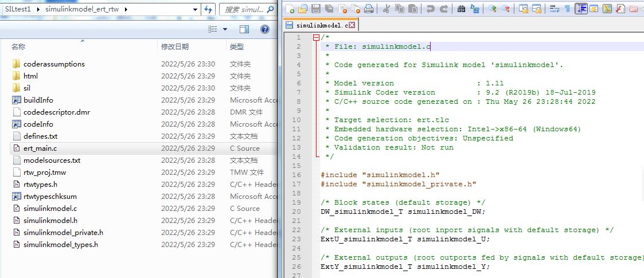Toggle Explorer preview pane
This screenshot has width=644, height=278.
tap(244, 29)
